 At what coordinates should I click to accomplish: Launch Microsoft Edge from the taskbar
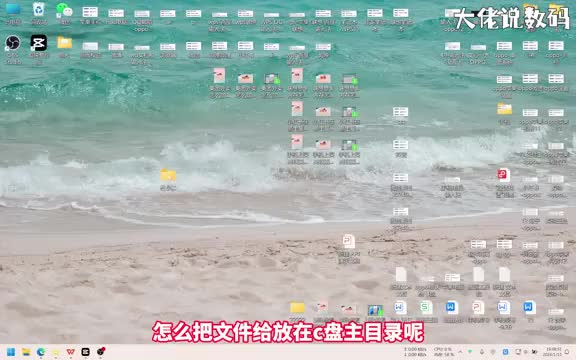(41, 352)
